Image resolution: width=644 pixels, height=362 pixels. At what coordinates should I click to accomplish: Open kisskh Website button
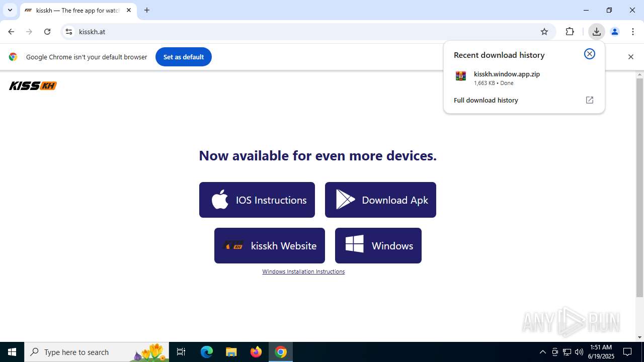(270, 246)
